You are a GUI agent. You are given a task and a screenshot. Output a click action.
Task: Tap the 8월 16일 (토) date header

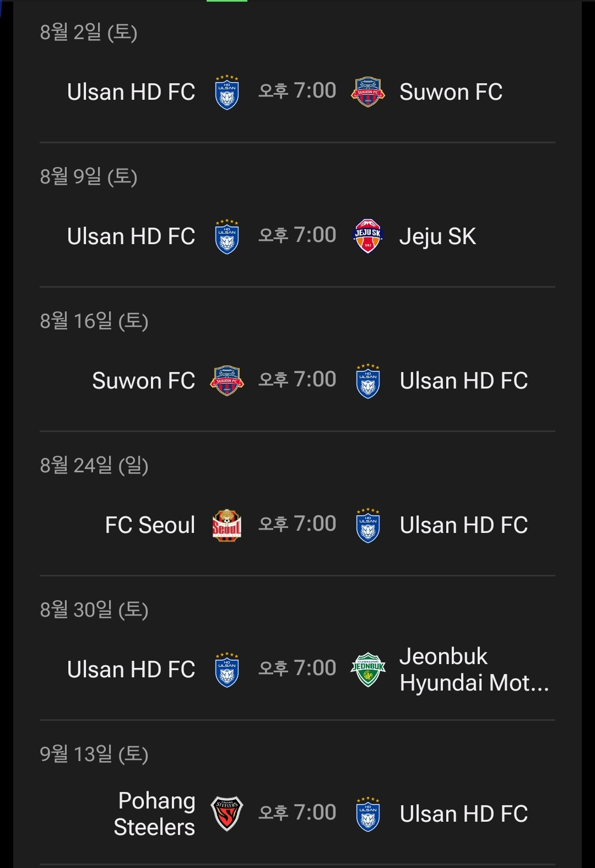click(x=94, y=321)
